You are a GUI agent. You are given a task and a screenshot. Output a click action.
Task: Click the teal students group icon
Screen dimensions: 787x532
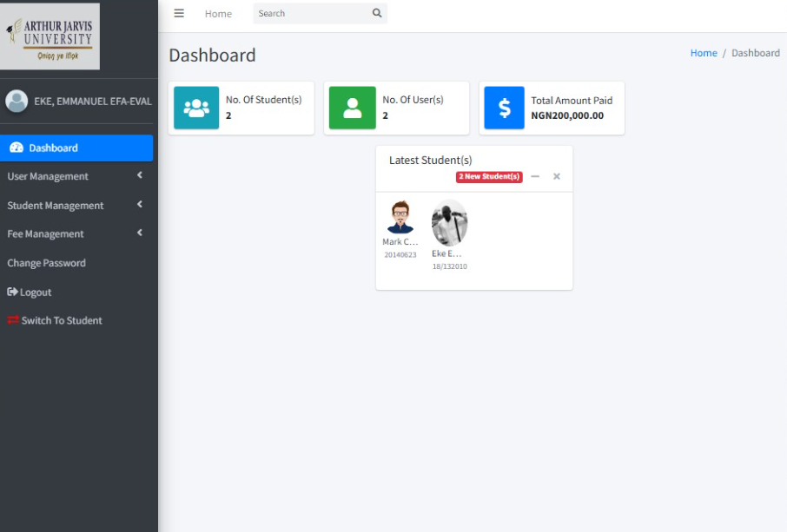click(x=196, y=108)
